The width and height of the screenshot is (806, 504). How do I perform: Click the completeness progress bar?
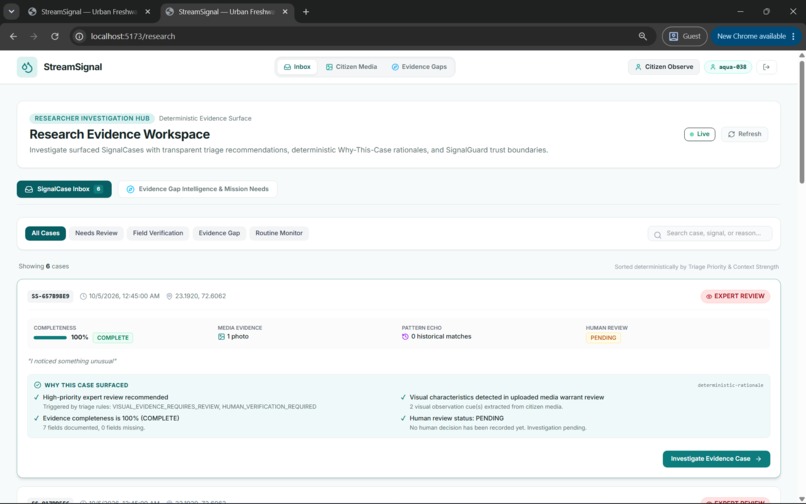click(50, 338)
